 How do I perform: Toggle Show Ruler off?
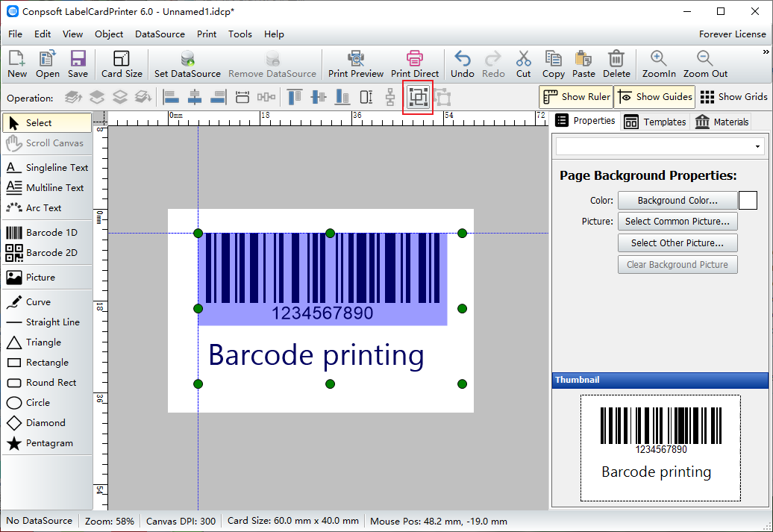(576, 97)
